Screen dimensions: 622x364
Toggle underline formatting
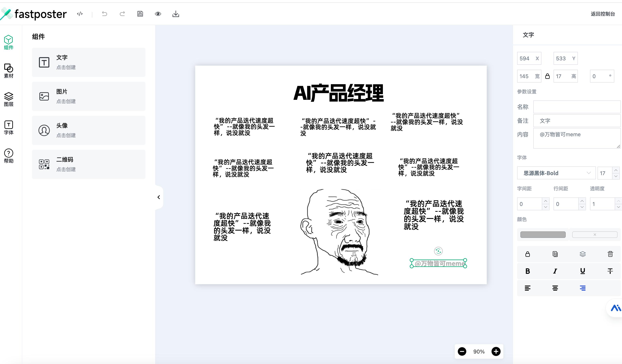(583, 271)
